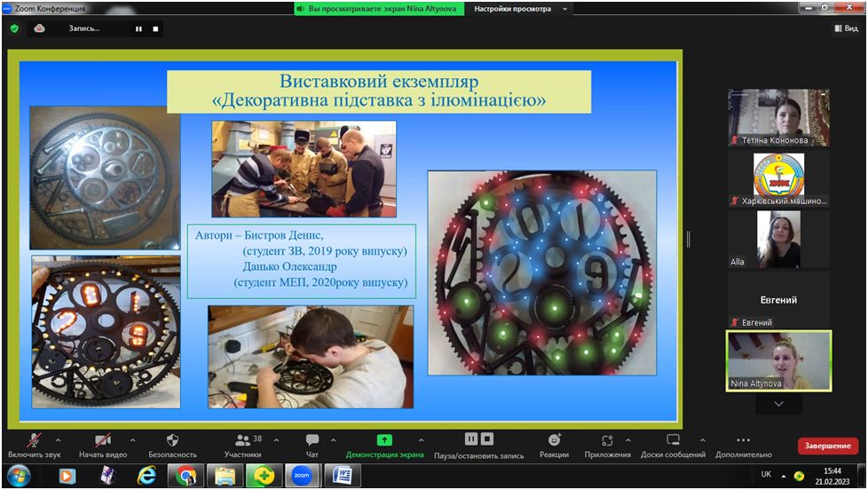Unmute microphone with Включить звук
Screen dimensions: 868x490
(34, 446)
